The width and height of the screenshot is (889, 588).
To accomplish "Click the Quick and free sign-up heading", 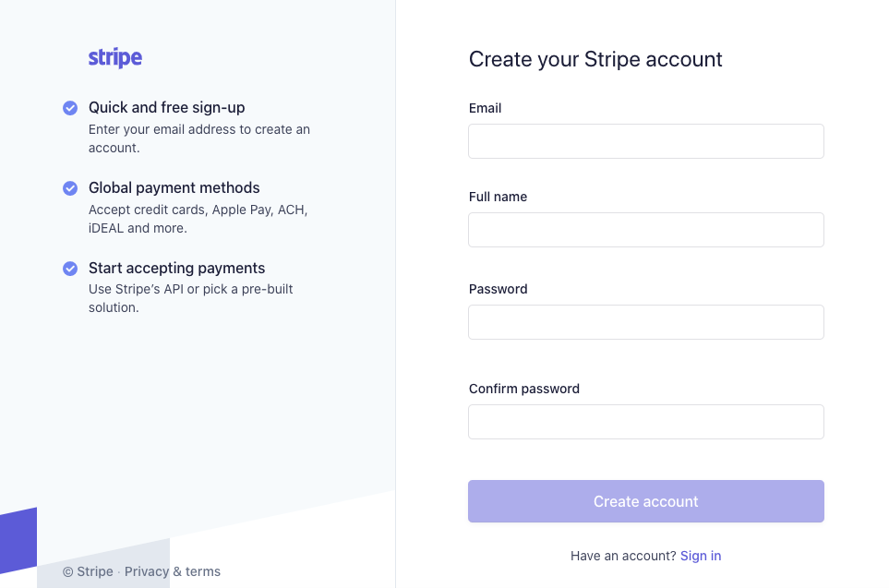I will tap(167, 108).
